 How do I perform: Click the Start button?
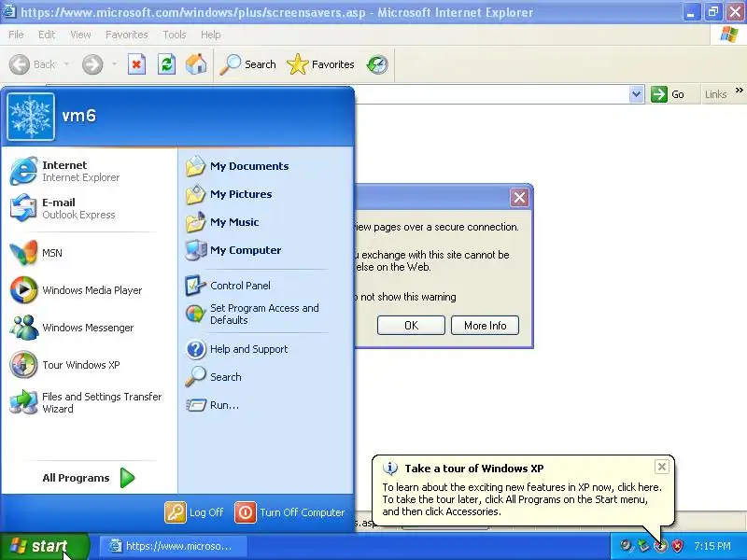pyautogui.click(x=45, y=546)
